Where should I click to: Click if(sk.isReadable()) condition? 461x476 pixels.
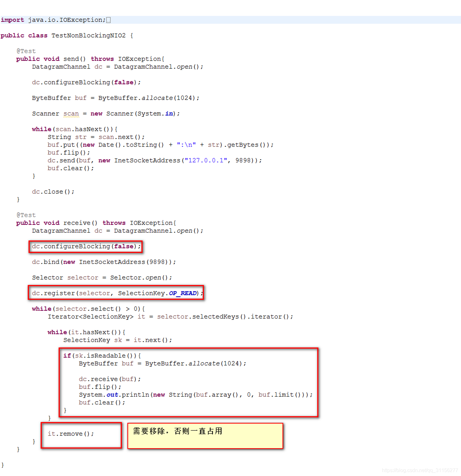[102, 356]
